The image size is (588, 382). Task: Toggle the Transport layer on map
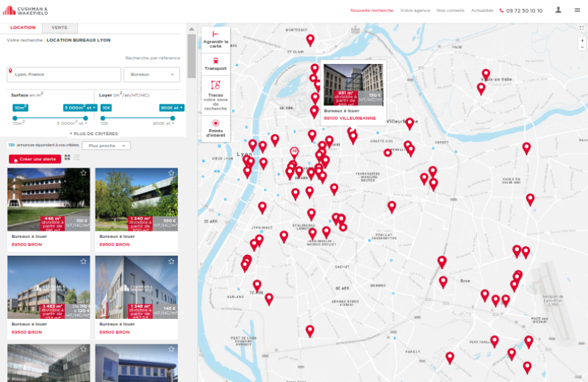click(215, 64)
